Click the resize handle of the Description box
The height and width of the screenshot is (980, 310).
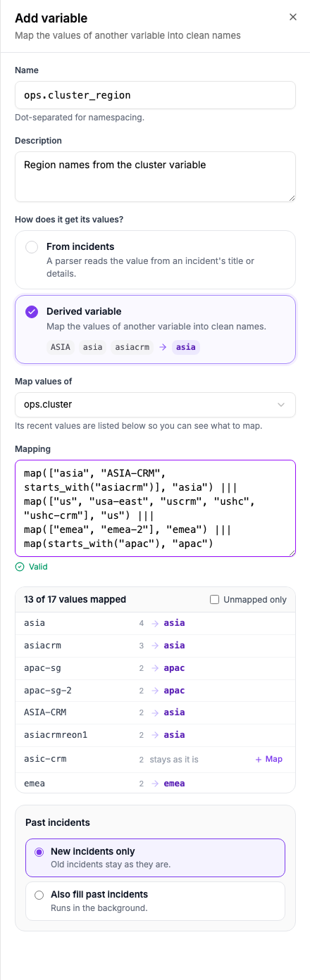(x=291, y=198)
